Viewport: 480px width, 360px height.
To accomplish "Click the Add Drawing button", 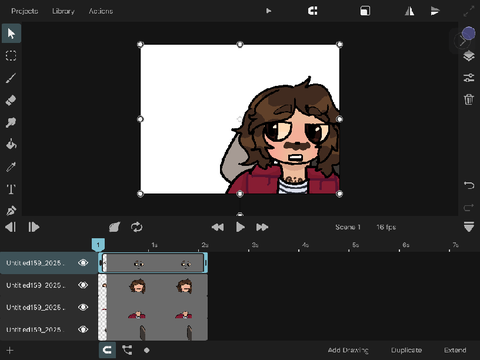I will pos(348,350).
